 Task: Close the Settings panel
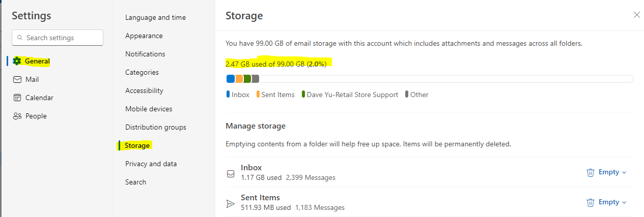coord(636,15)
